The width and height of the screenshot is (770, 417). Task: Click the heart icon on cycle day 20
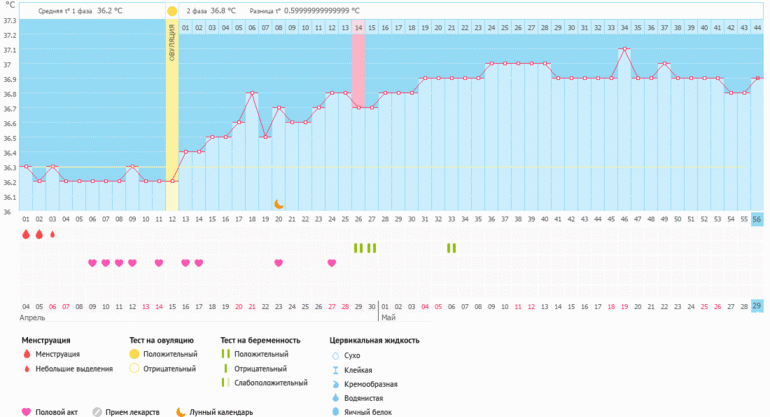(x=279, y=263)
